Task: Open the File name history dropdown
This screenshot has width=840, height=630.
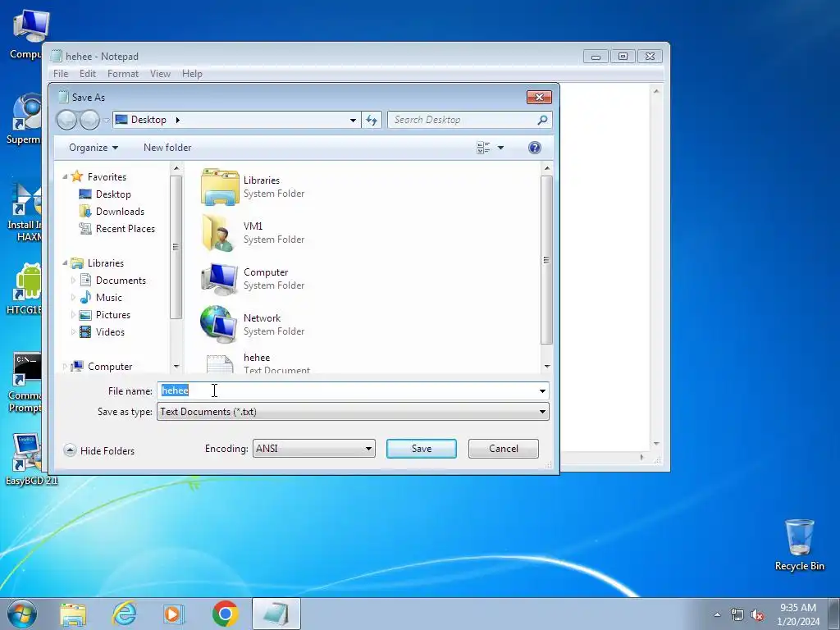Action: point(542,391)
